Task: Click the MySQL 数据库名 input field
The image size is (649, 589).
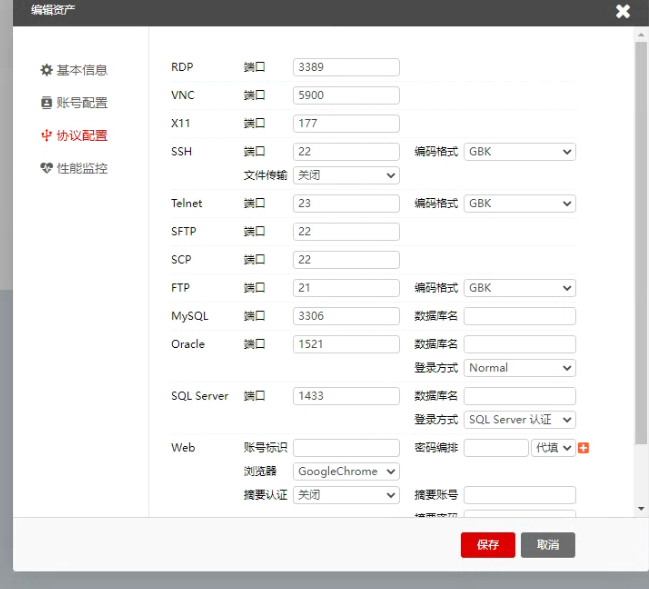Action: click(x=519, y=316)
